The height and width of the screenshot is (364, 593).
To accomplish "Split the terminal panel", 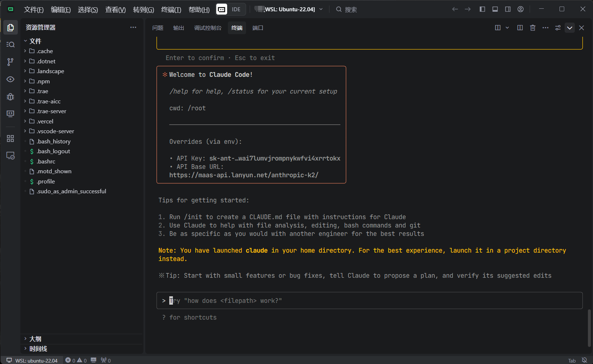I will (x=520, y=28).
